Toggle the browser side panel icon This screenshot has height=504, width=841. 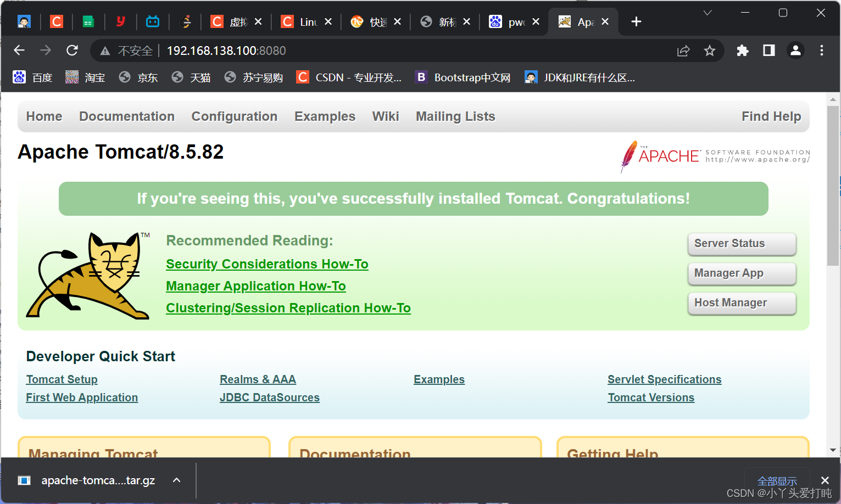pyautogui.click(x=769, y=51)
